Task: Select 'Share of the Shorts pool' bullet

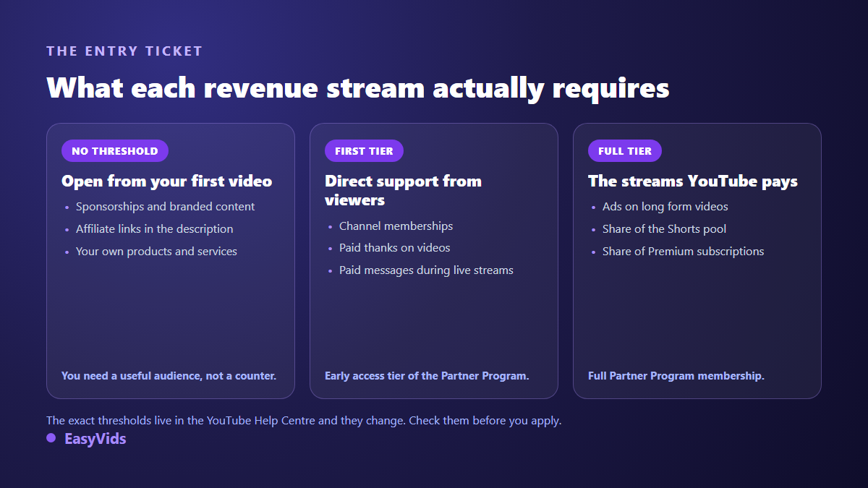Action: point(664,229)
